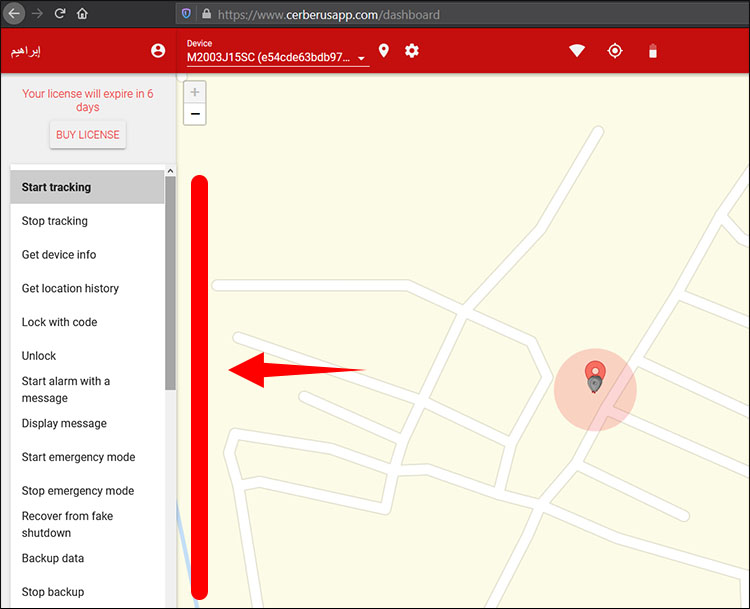Screen dimensions: 750x609
Task: Click the device location marker on map
Action: click(x=595, y=377)
